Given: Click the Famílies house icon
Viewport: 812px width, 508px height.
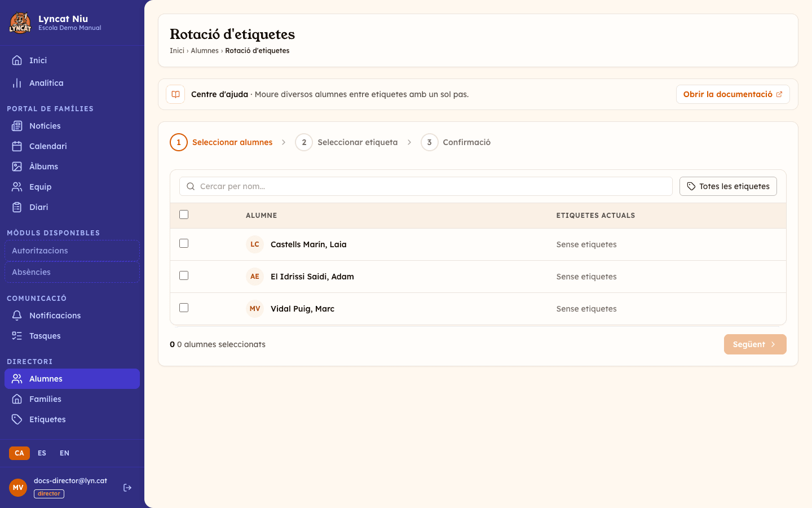Looking at the screenshot, I should pyautogui.click(x=17, y=399).
